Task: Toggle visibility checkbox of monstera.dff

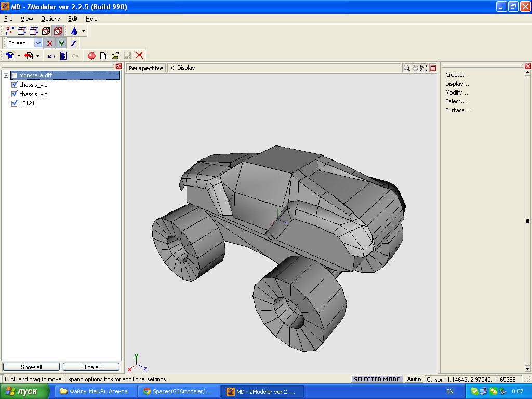Action: 15,75
